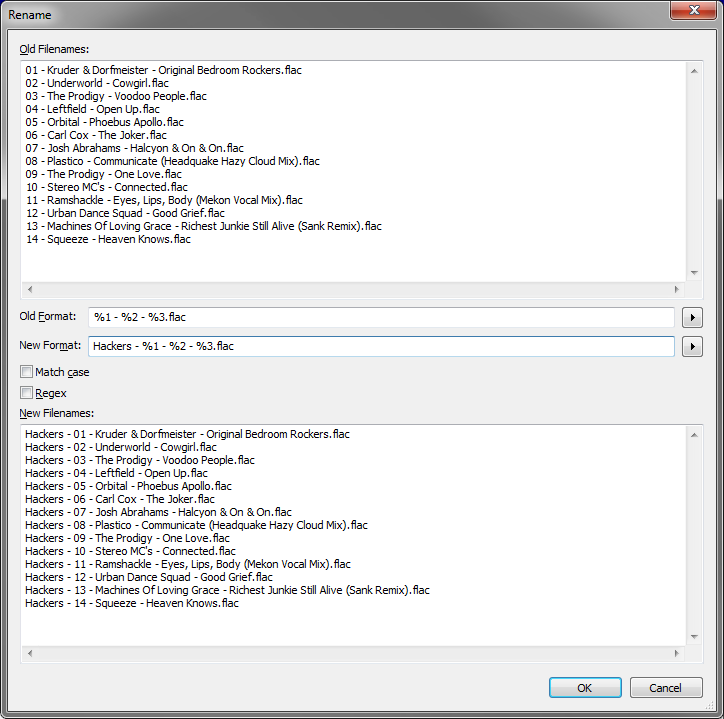Select new filename 'Hackers - 09 - The Prodigy - One Love.flac'
The width and height of the screenshot is (724, 719).
127,538
